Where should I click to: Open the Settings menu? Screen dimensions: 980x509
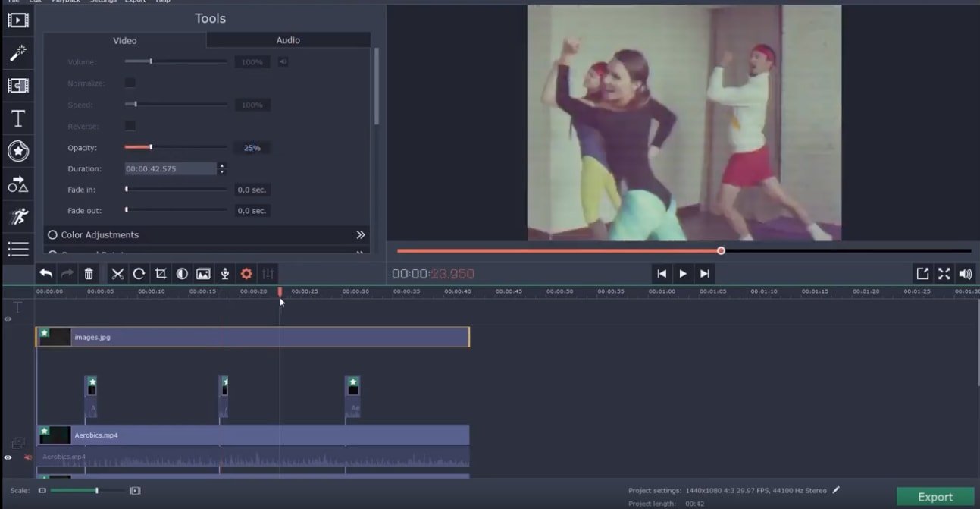104,2
